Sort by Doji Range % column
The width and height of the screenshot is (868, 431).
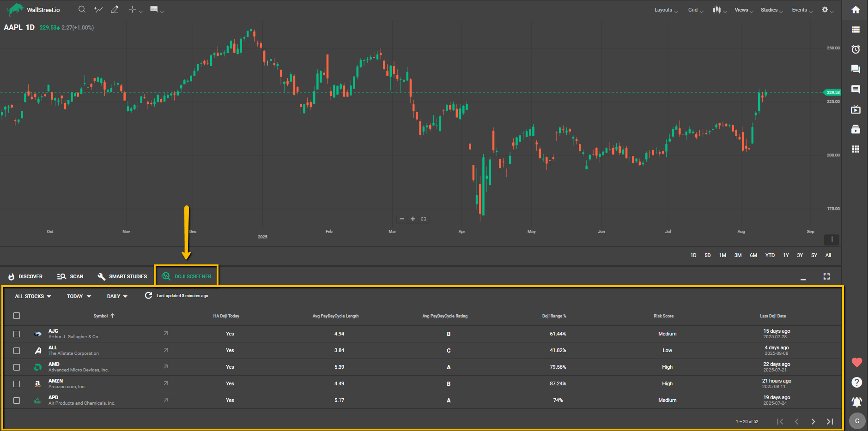point(554,316)
